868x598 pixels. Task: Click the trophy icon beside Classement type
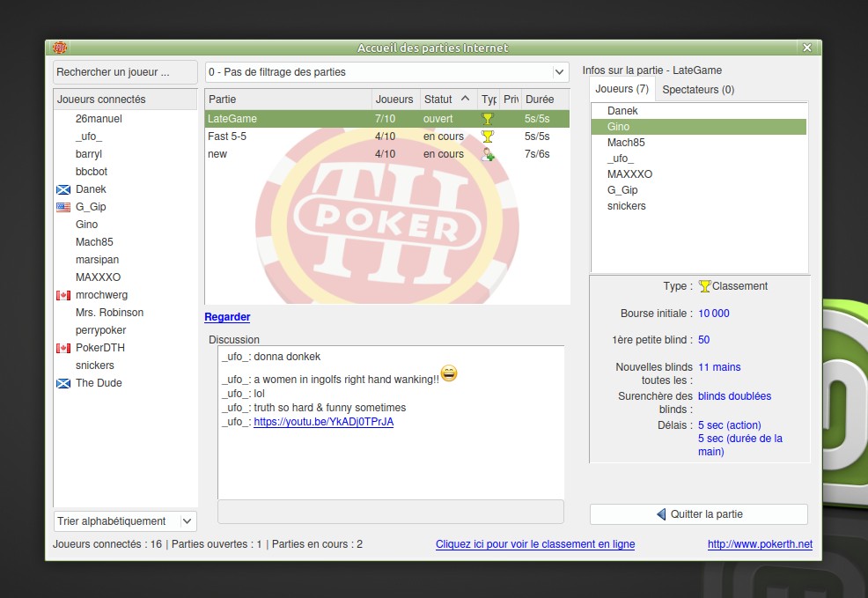704,285
